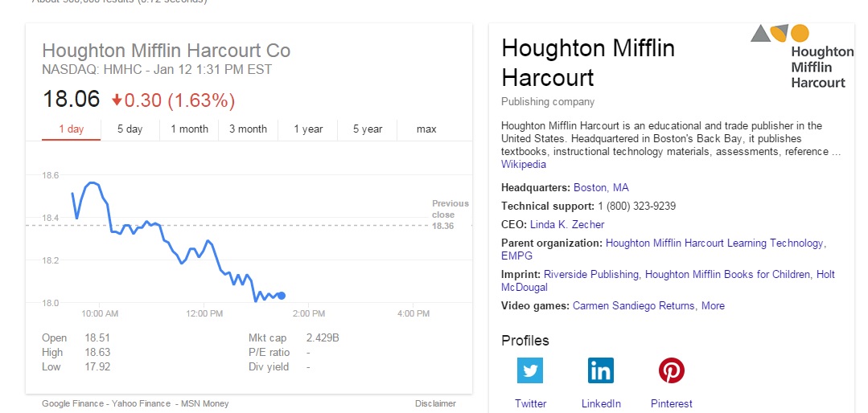Open Houghton Mifflin Harcourt Learning Technology link
The width and height of the screenshot is (868, 413).
(x=714, y=243)
